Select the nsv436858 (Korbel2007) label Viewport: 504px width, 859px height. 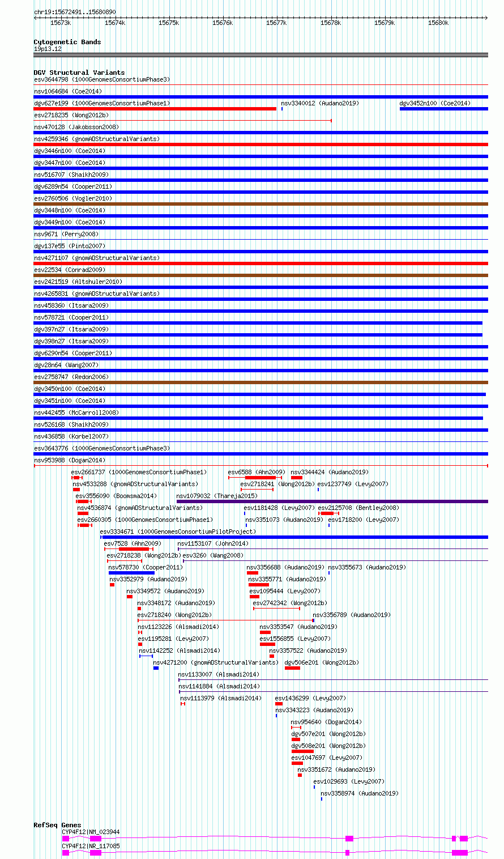click(x=71, y=437)
